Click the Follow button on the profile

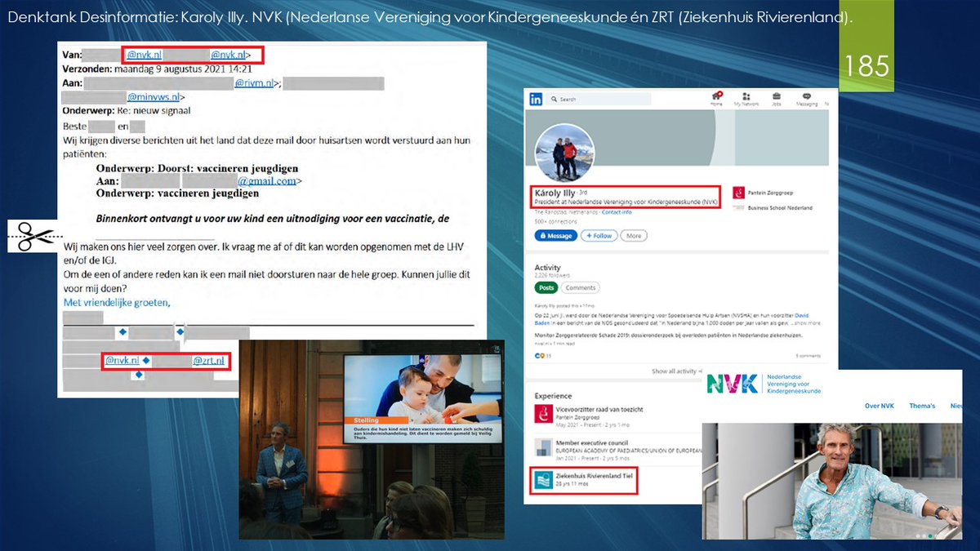599,236
